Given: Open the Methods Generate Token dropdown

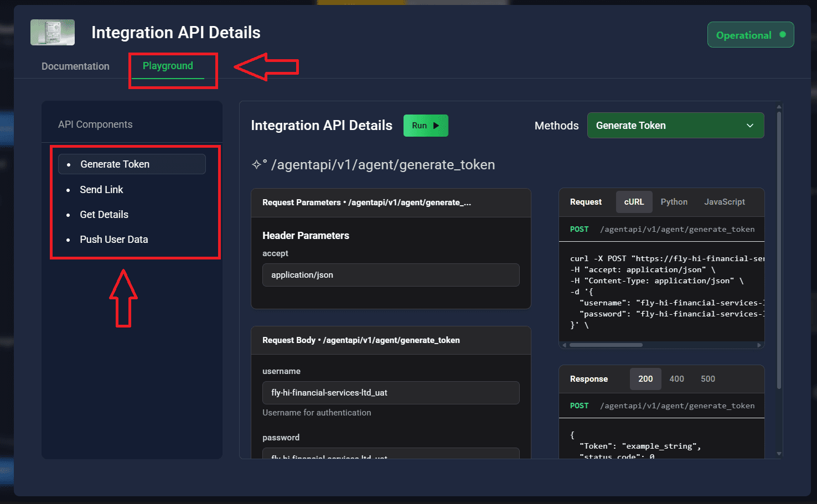Looking at the screenshot, I should tap(675, 126).
